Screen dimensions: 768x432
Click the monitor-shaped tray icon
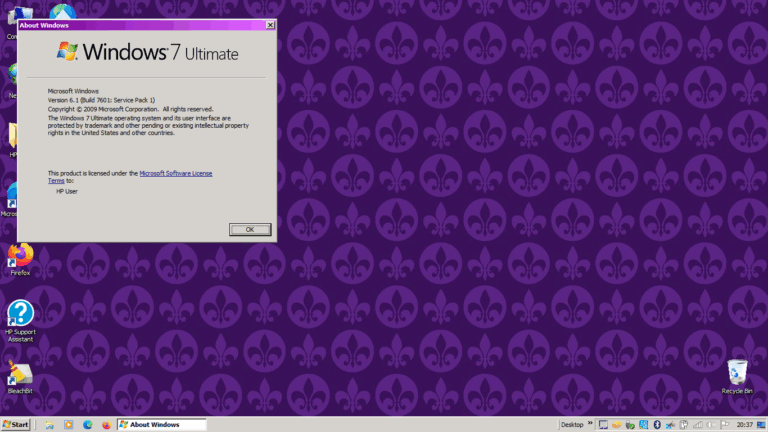603,425
